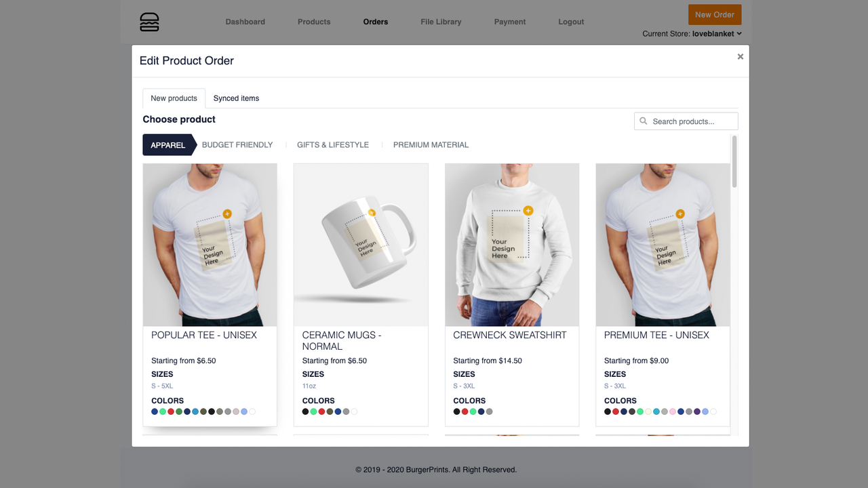
Task: Select the APPAREL category
Action: coord(167,144)
